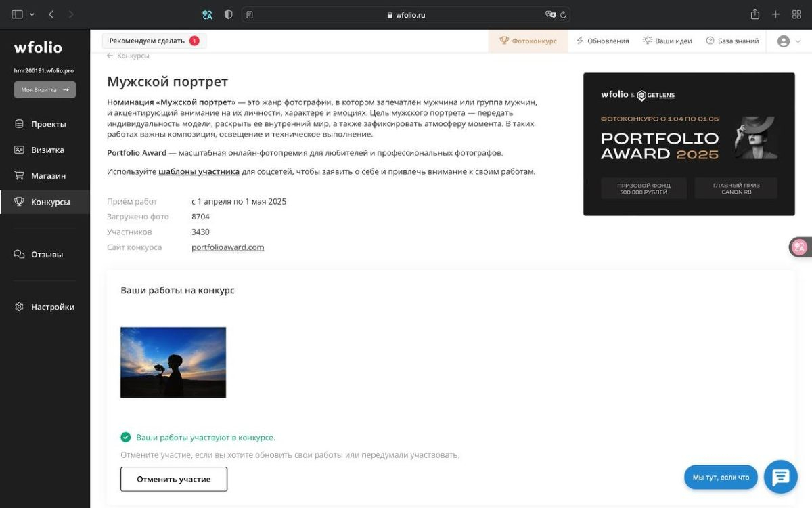This screenshot has width=812, height=508.
Task: Translate the page from the address bar
Action: click(551, 14)
